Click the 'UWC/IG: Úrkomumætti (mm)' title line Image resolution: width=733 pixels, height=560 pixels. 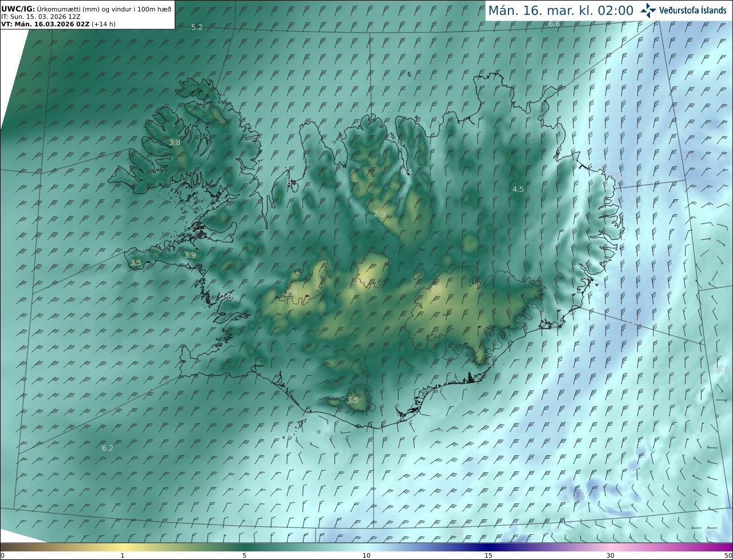click(x=86, y=9)
